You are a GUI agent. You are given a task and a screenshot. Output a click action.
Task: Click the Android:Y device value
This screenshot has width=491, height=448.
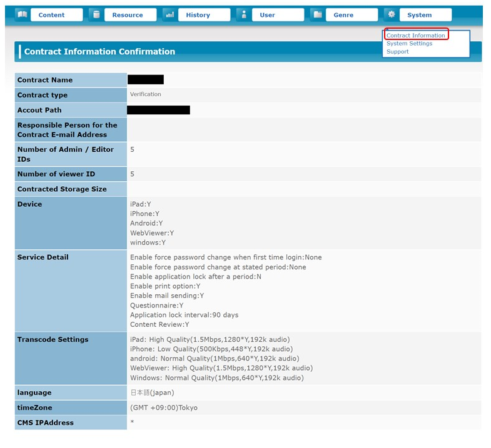(x=146, y=223)
